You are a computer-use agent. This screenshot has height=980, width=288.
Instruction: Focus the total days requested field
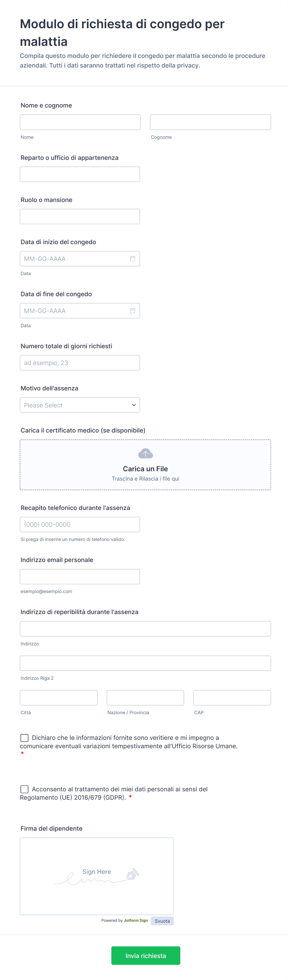80,363
